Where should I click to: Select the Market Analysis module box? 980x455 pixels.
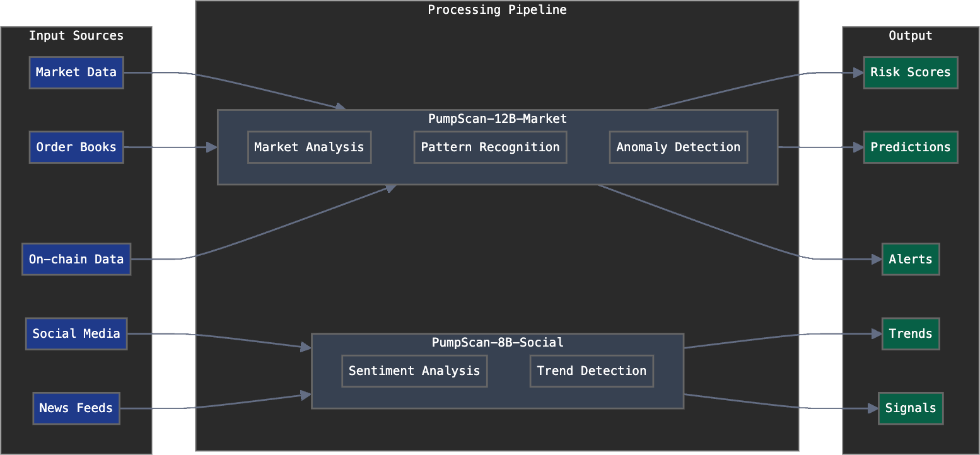point(309,147)
